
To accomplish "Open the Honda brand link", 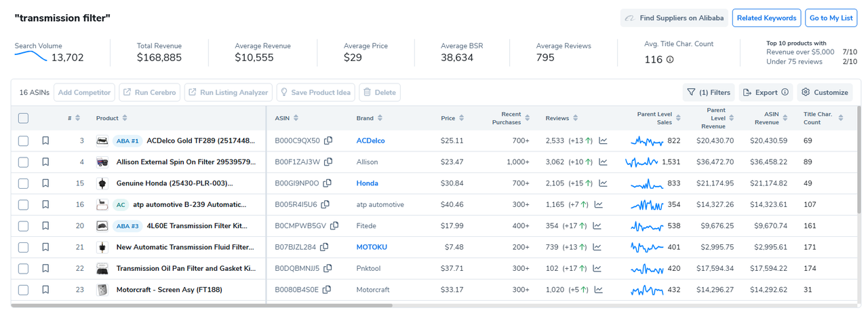I will 368,183.
